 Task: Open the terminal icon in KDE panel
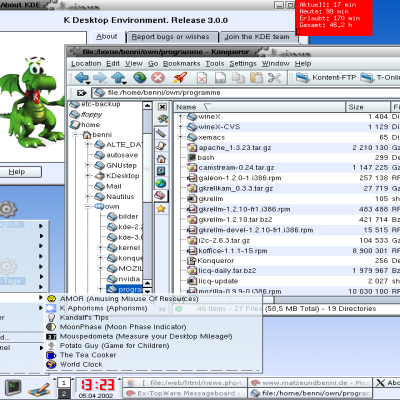click(13, 388)
